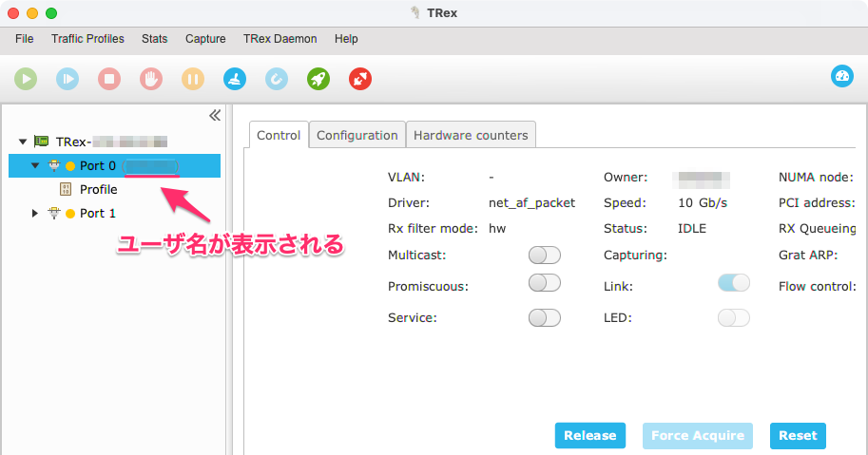868x455 pixels.
Task: Select the Port 0 tree item
Action: pos(115,166)
